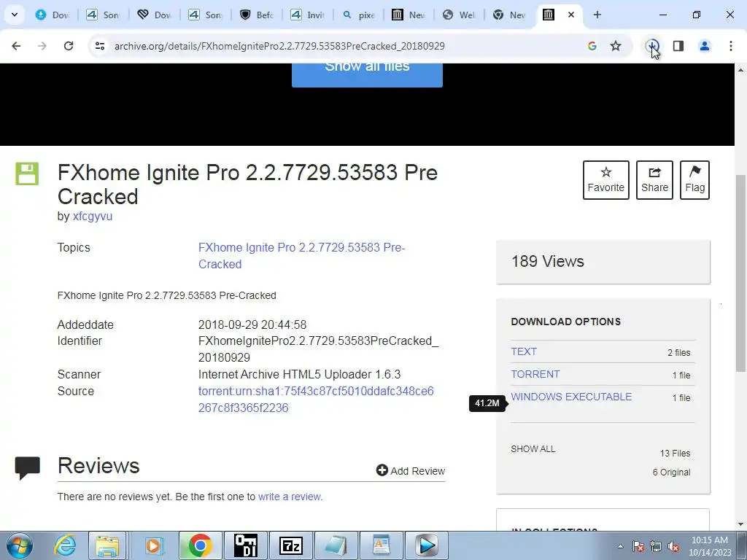Open uploader xfcgyvu profile link

[x=93, y=216]
